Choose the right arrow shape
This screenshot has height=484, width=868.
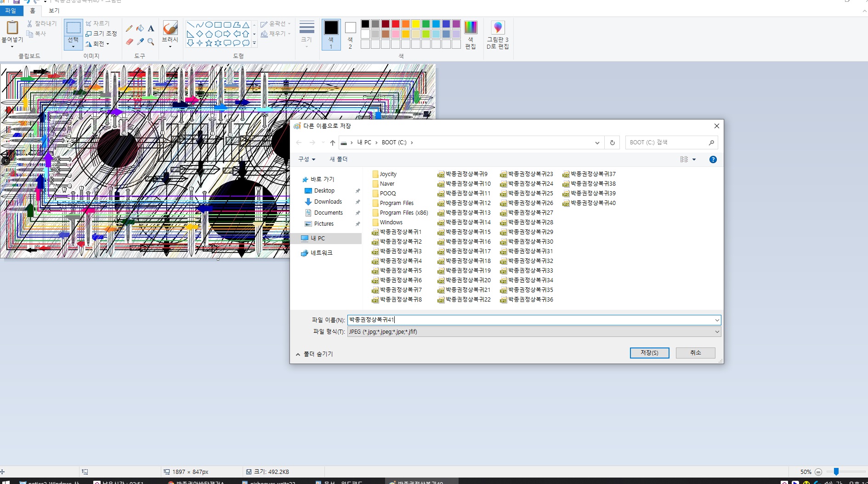227,34
